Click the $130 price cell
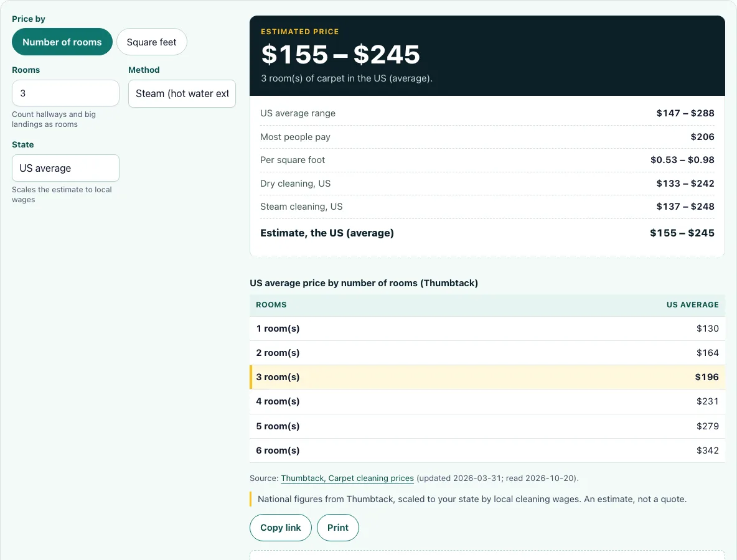This screenshot has width=737, height=560. [707, 329]
